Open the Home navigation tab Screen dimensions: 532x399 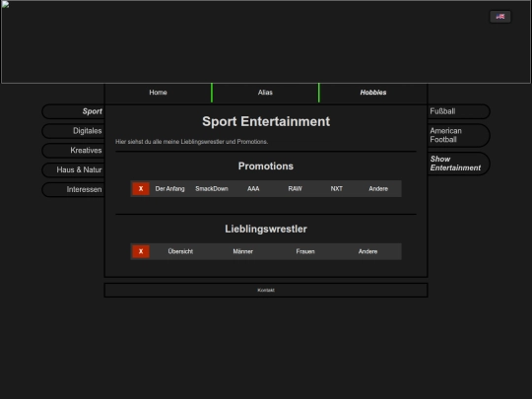(x=158, y=93)
